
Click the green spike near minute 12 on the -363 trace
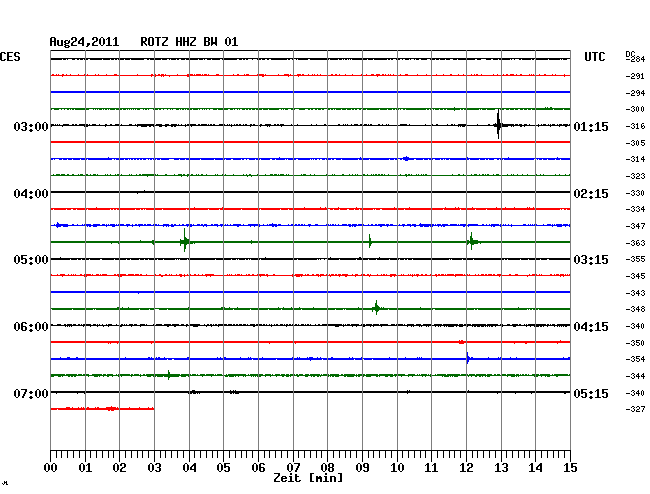(x=472, y=242)
